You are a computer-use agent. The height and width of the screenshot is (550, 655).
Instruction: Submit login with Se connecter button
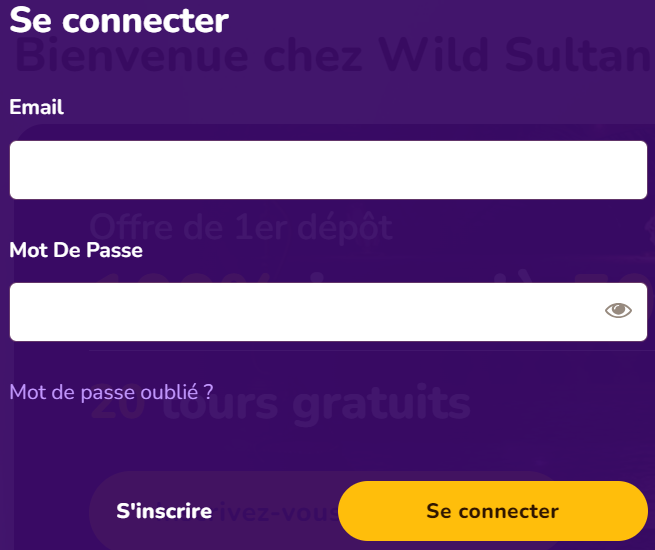click(493, 511)
